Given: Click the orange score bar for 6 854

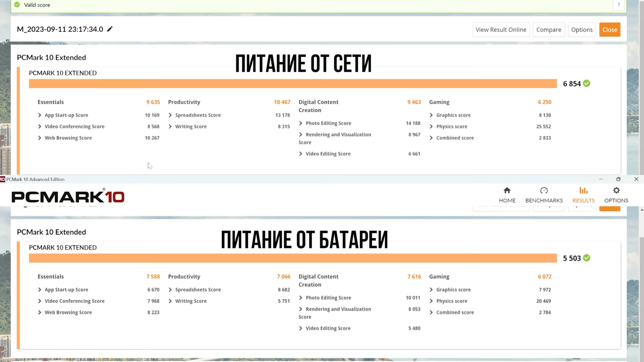Looking at the screenshot, I should click(293, 84).
